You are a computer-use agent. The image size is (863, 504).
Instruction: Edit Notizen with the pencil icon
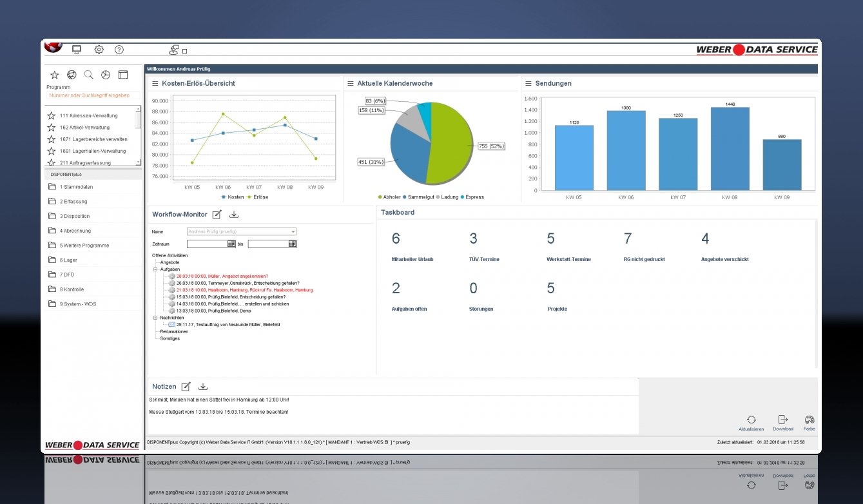(186, 387)
